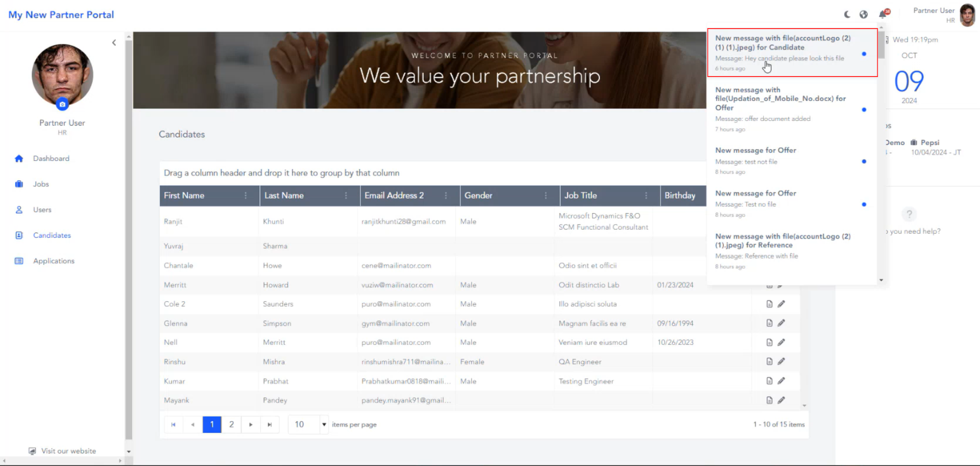View document for Rinshu row
980x466 pixels.
pyautogui.click(x=769, y=361)
